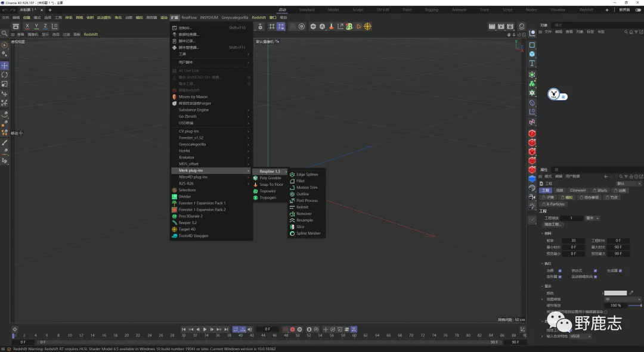Select the Scale tool in left toolbar
644x352 pixels.
pos(5,84)
